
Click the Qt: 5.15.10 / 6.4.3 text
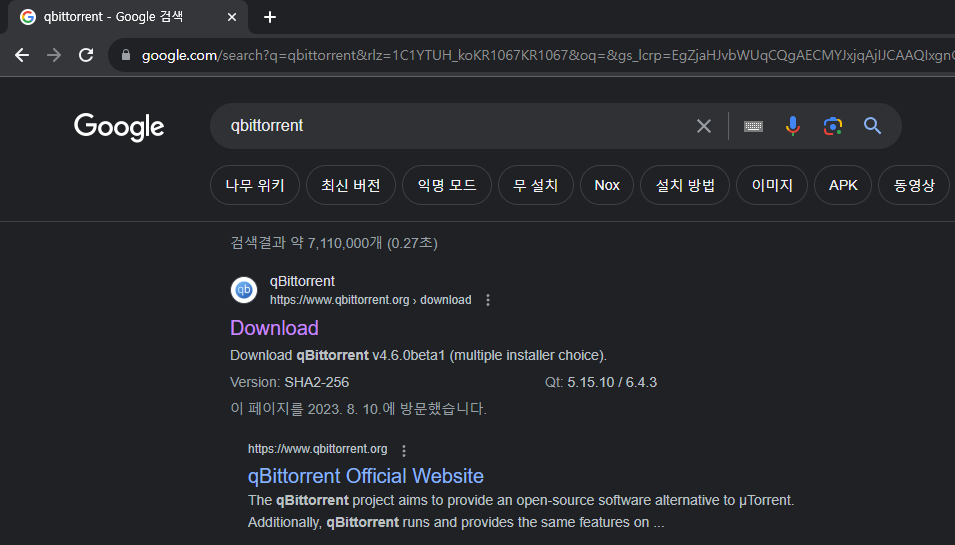pyautogui.click(x=601, y=382)
